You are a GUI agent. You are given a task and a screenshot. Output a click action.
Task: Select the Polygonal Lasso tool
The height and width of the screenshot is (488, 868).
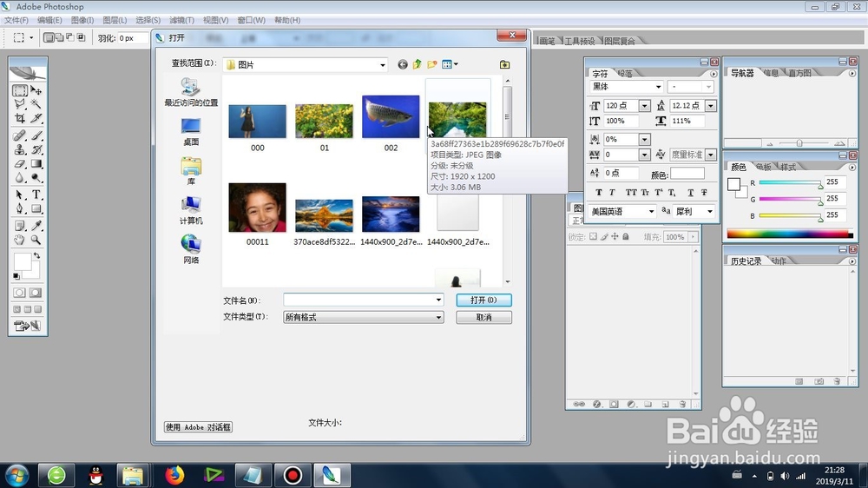(x=19, y=103)
